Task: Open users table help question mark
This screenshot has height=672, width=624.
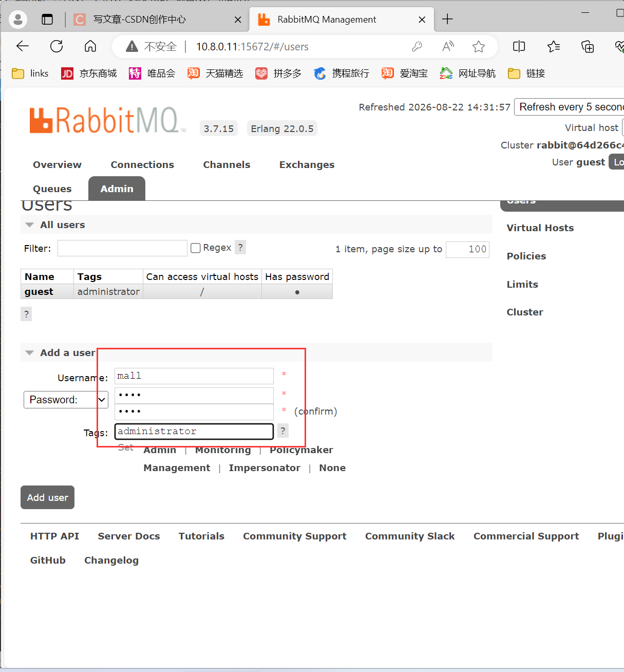Action: click(26, 314)
